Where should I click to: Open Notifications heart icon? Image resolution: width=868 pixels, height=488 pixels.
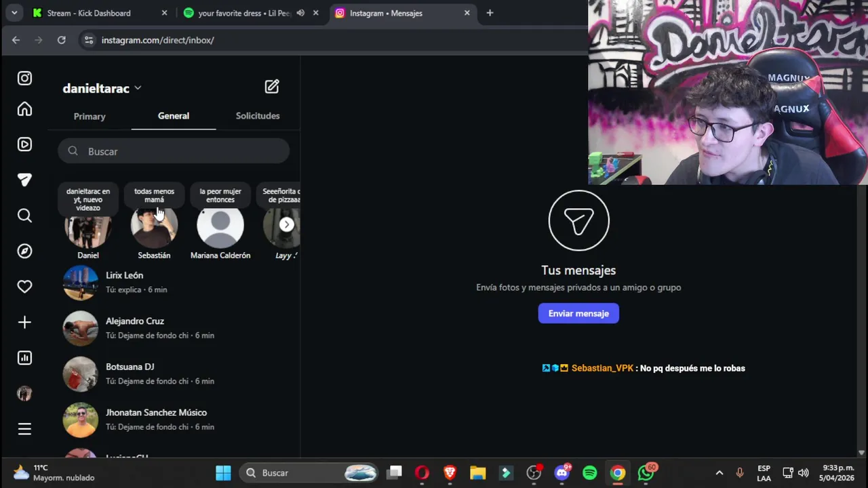[24, 287]
